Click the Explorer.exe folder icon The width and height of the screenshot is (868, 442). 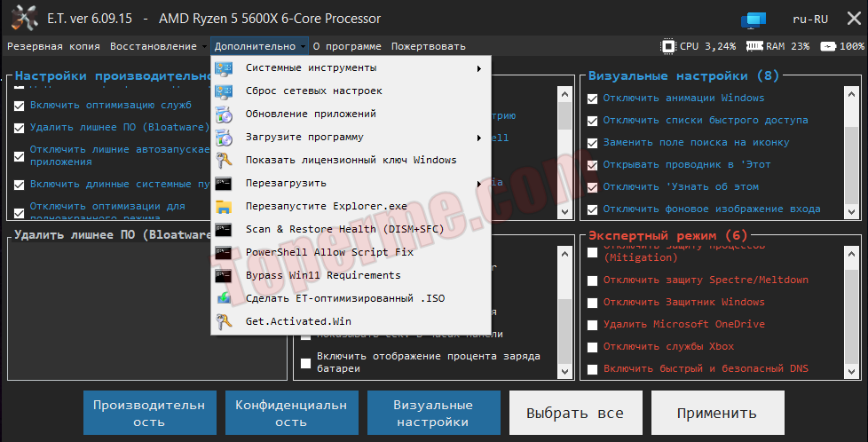click(x=224, y=207)
